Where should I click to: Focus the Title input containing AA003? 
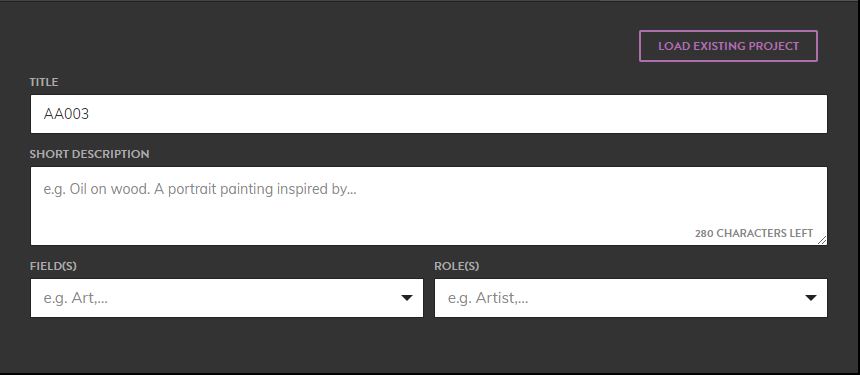coord(428,114)
